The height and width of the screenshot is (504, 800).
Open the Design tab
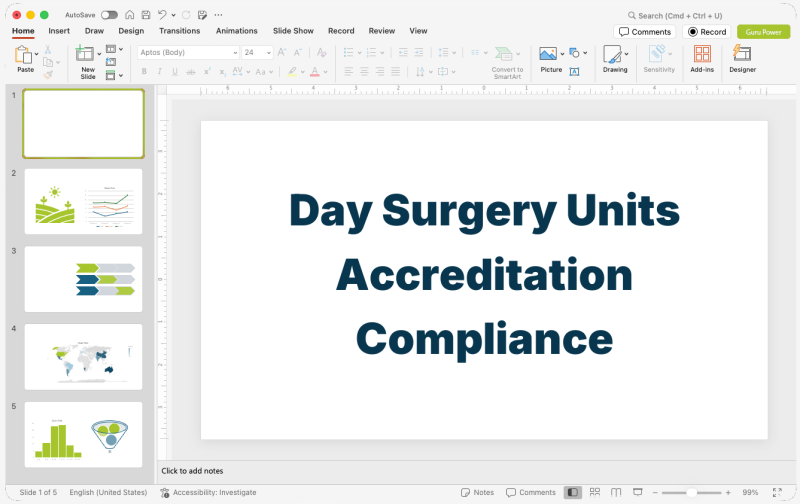pyautogui.click(x=131, y=31)
